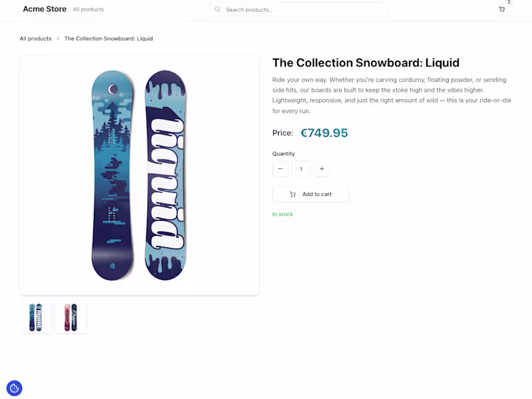Increase quantity with the plus stepper
Screen dimensions: 532x399
[322, 169]
